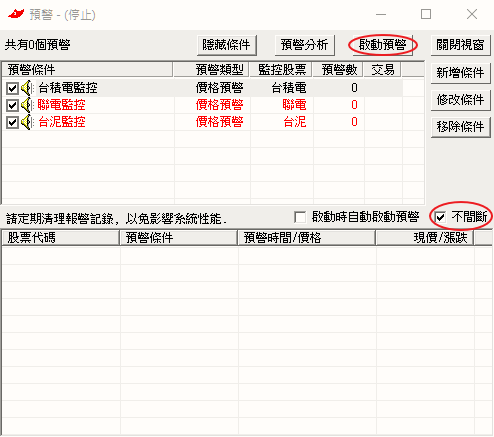Add a condition with 新增條件
Image resolution: width=494 pixels, height=437 pixels.
(460, 72)
